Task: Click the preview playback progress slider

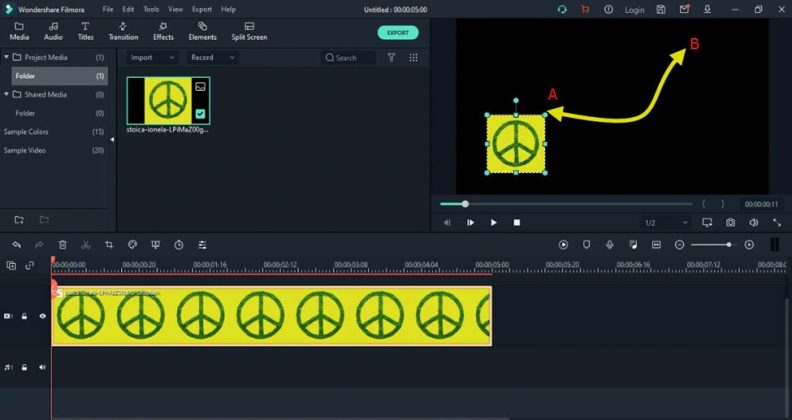Action: tap(566, 204)
